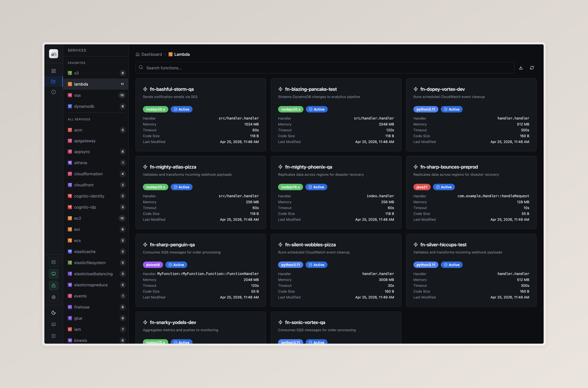
Task: Select the Lambda breadcrumb item
Action: click(x=182, y=54)
